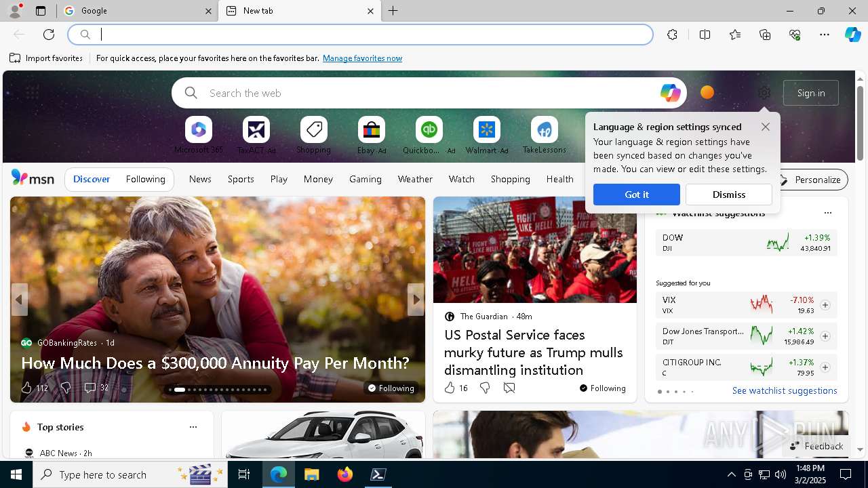This screenshot has height=488, width=868.
Task: Open the TakeLessons shortcut
Action: 544,135
